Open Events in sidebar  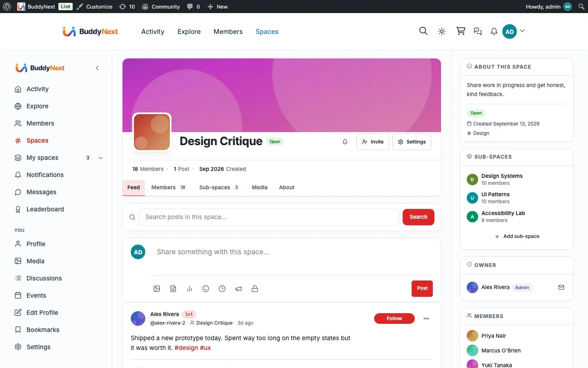[x=36, y=296]
